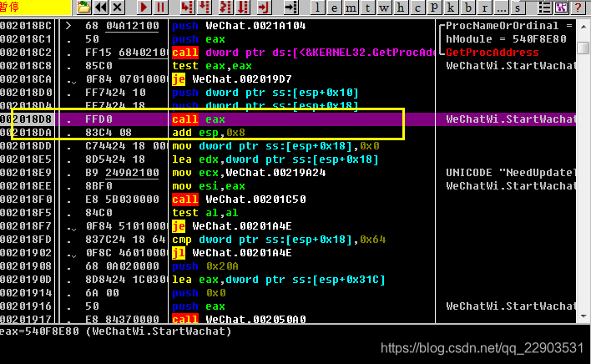Open References window via 'r' button
This screenshot has height=364, width=591.
pos(484,8)
